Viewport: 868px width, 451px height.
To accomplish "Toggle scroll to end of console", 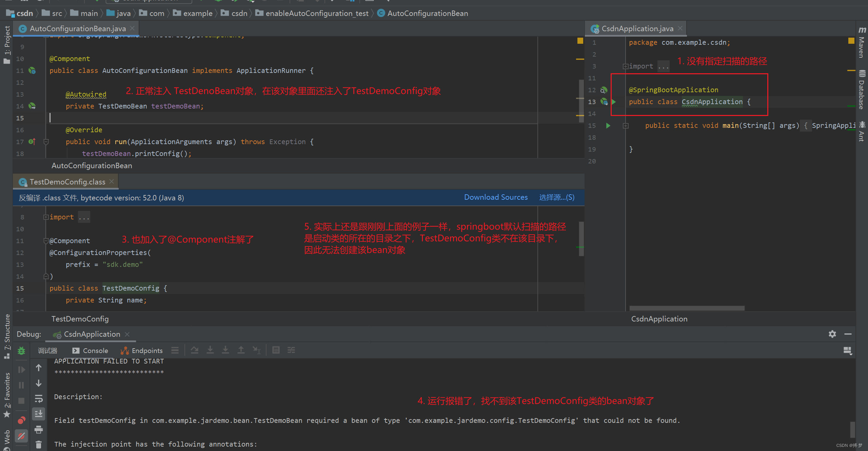I will (39, 414).
